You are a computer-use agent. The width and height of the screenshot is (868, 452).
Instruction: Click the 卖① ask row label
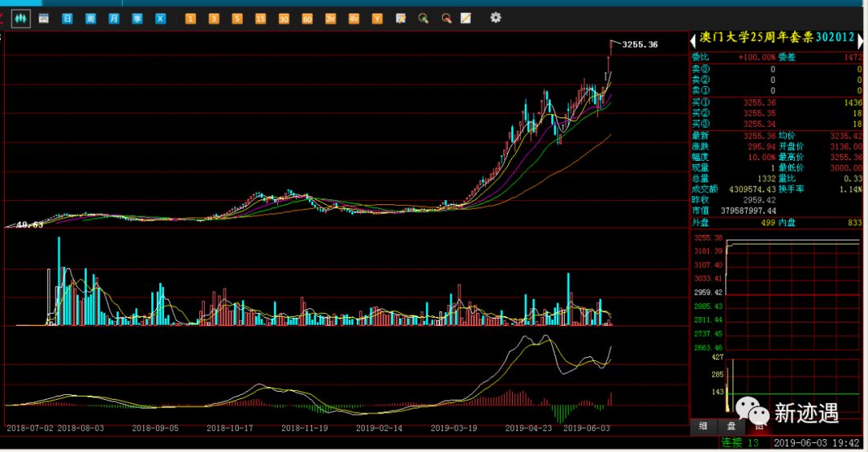[700, 91]
